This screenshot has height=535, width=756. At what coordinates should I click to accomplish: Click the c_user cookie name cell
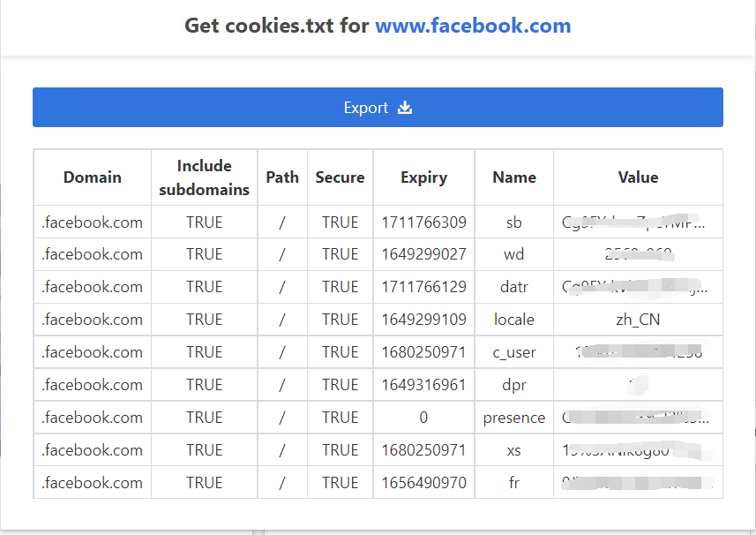[x=513, y=351]
